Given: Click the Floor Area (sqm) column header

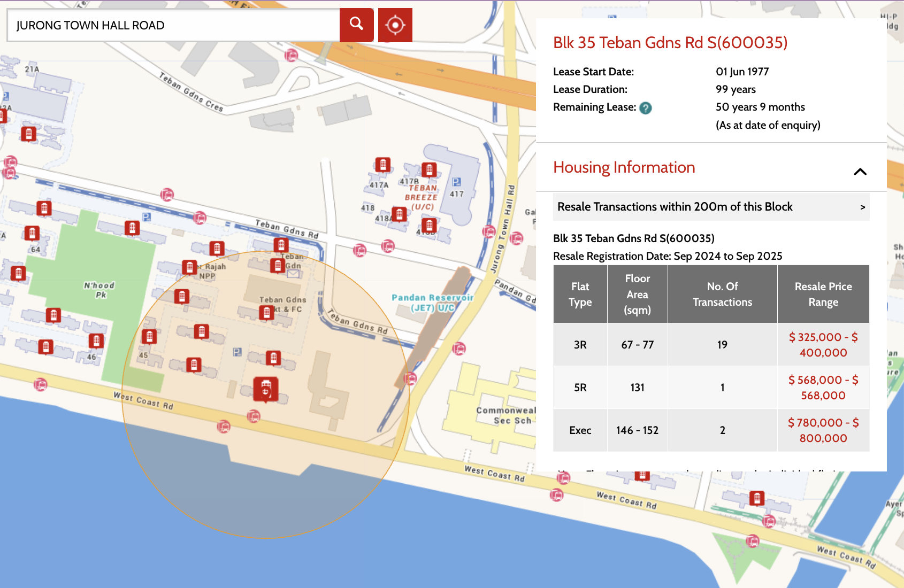Looking at the screenshot, I should [x=637, y=294].
